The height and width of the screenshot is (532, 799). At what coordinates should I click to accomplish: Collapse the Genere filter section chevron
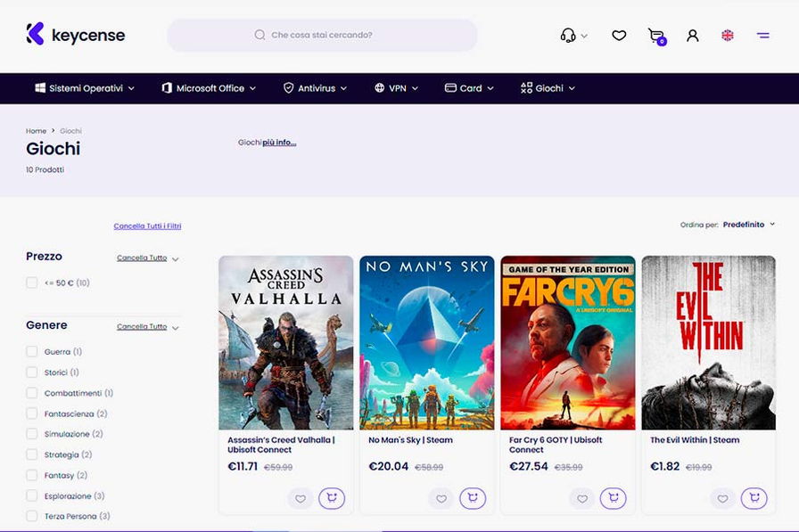[176, 328]
